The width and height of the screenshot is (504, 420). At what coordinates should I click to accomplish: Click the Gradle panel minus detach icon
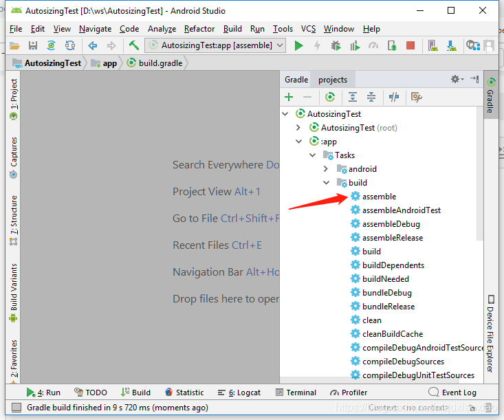coord(307,97)
